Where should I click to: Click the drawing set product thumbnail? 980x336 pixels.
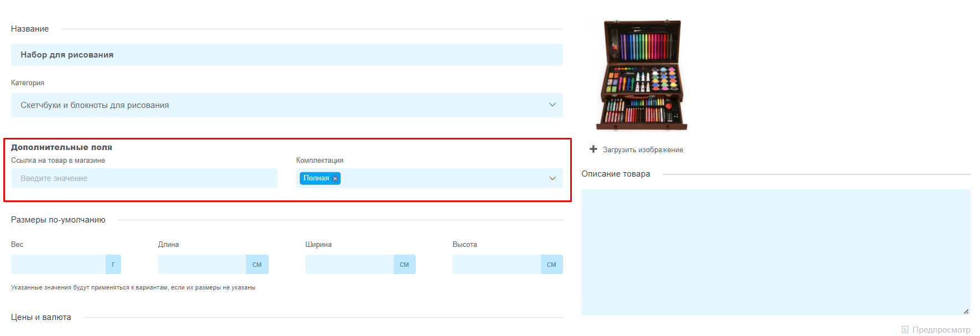[x=642, y=75]
